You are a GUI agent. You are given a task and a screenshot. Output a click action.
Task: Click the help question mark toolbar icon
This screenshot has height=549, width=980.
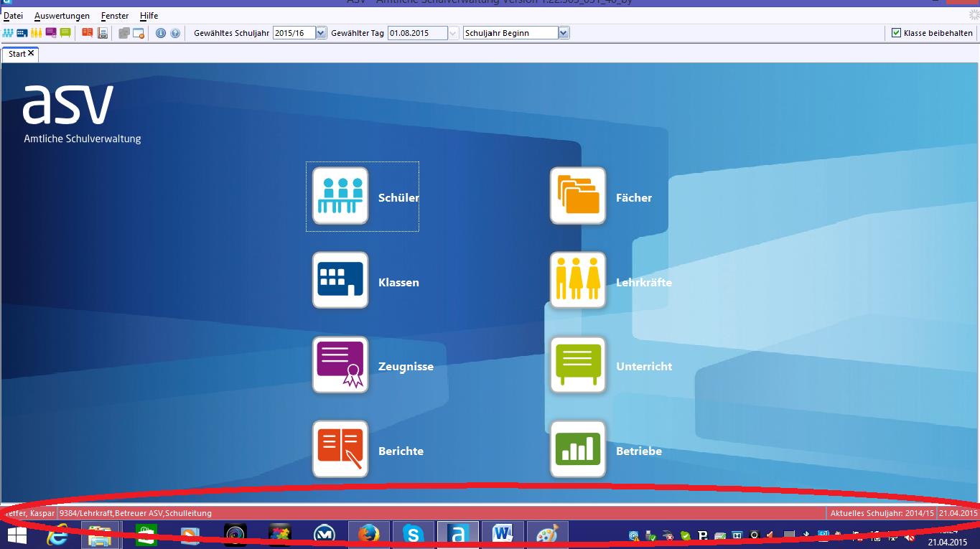coord(174,33)
